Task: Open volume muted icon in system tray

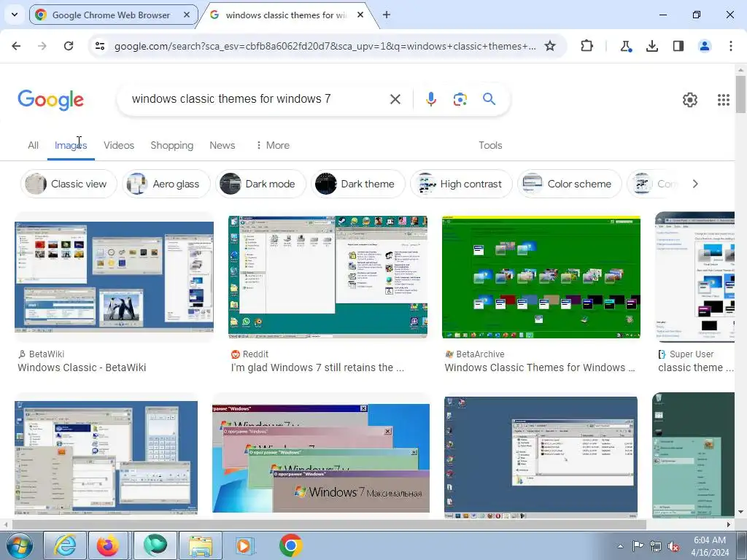Action: tap(673, 546)
